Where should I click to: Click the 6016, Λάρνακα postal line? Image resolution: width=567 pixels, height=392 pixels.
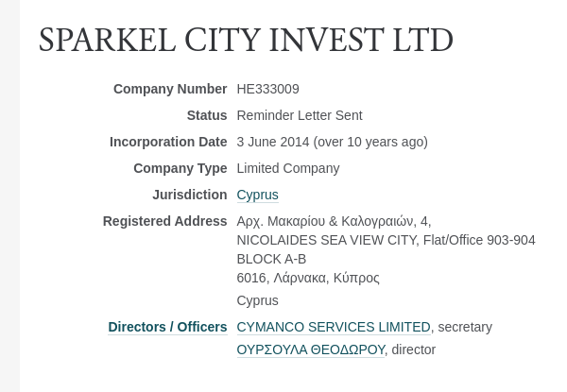307,278
